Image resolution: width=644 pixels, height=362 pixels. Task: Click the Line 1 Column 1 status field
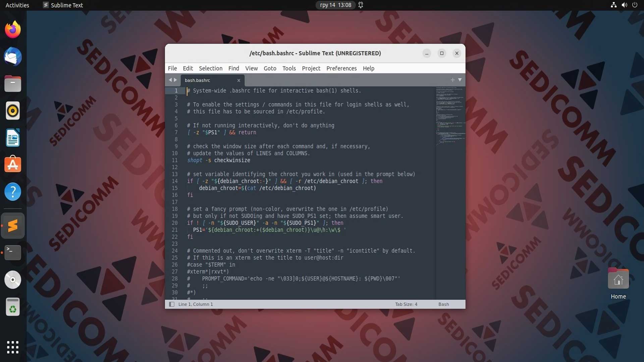[x=196, y=304]
